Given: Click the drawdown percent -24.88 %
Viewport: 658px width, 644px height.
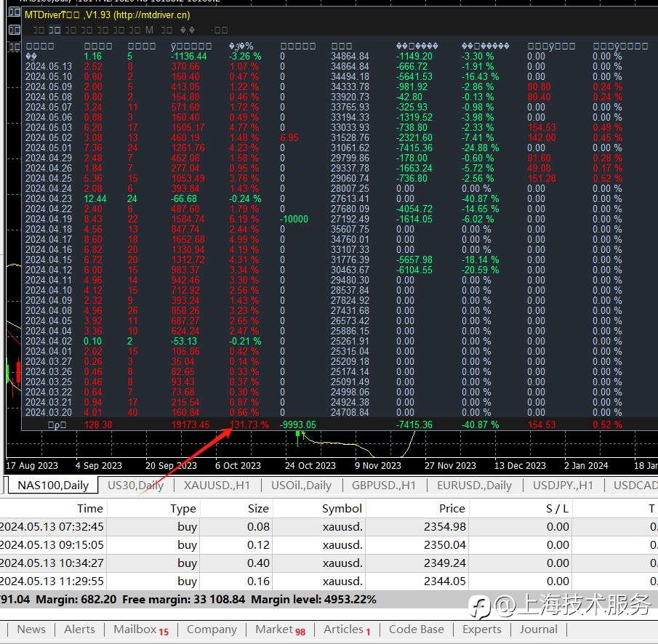Looking at the screenshot, I should 481,148.
